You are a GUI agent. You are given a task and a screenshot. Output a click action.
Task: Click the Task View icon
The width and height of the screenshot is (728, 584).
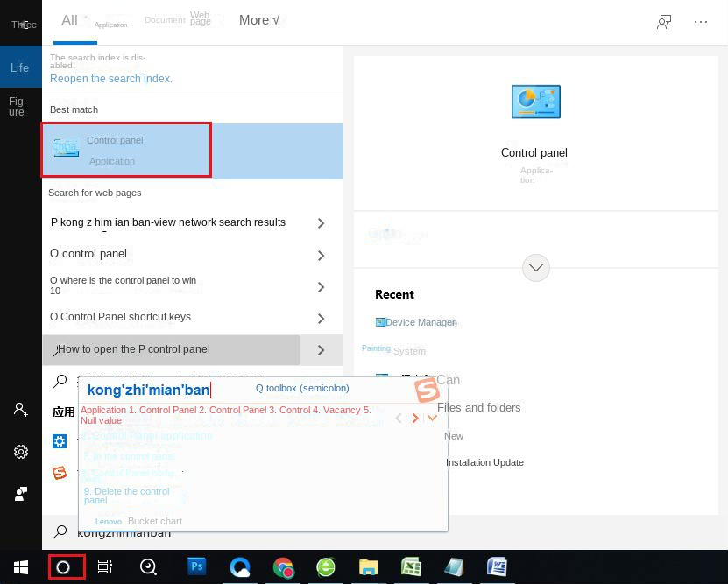pos(104,566)
